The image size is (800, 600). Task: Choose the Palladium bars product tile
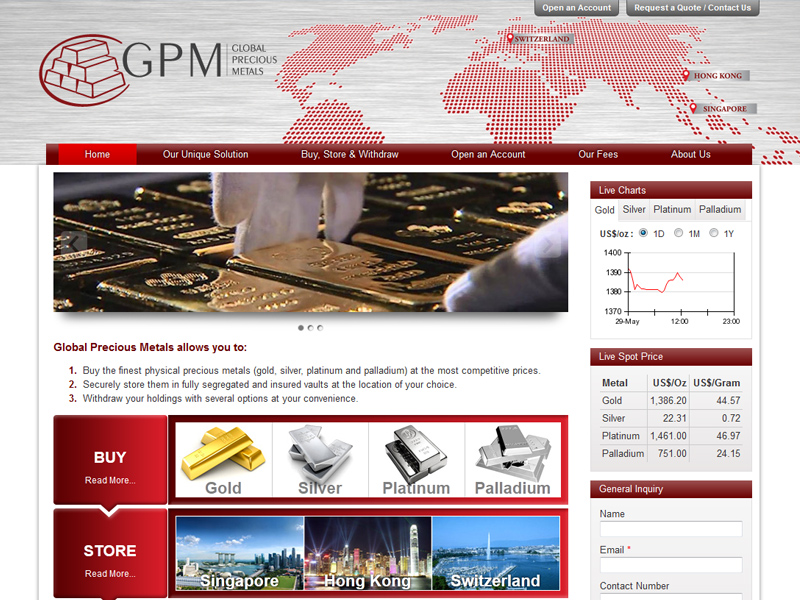click(x=512, y=459)
